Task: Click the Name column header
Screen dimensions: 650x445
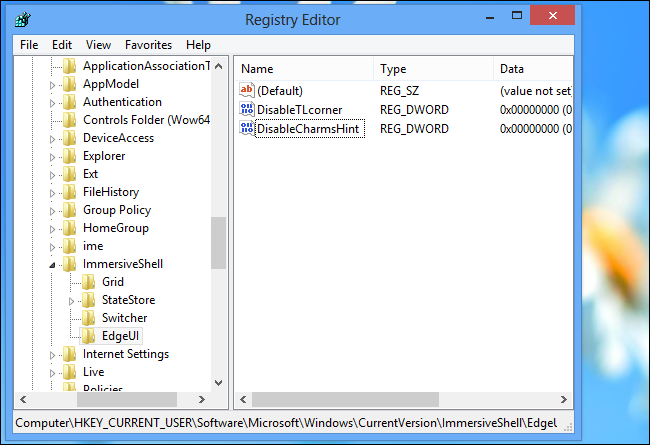Action: [x=305, y=69]
